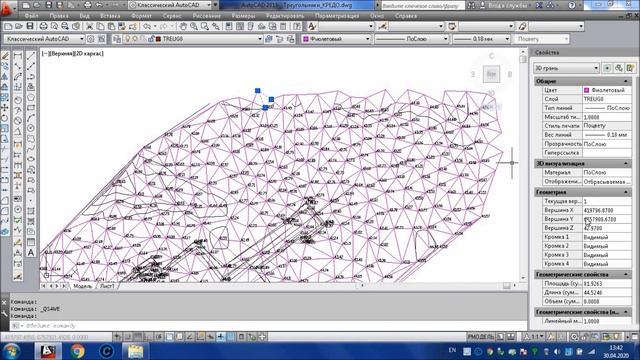Click the New drawing icon in Standard toolbar
This screenshot has height=360, width=640.
(8, 26)
